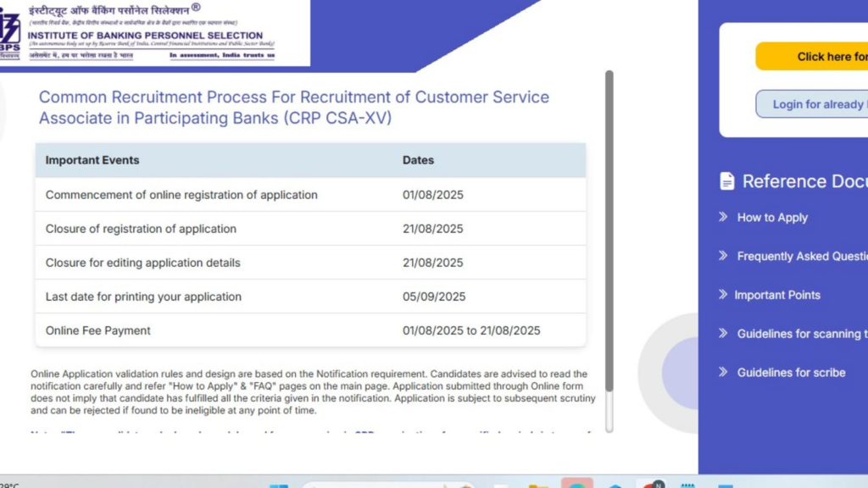Click the Windows Start button

tap(281, 484)
